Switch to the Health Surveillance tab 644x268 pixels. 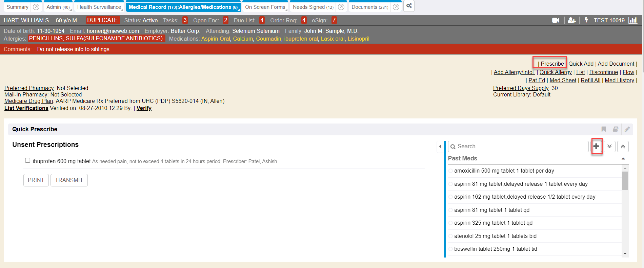[99, 7]
